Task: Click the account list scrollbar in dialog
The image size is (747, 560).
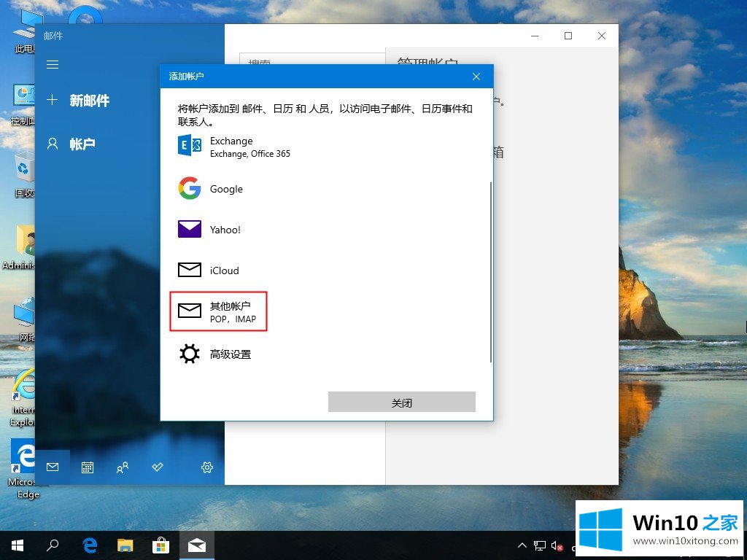Action: click(491, 272)
